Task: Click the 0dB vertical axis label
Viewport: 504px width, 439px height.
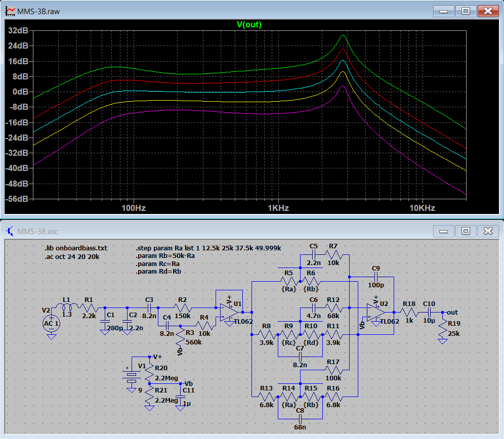Action: (20, 92)
